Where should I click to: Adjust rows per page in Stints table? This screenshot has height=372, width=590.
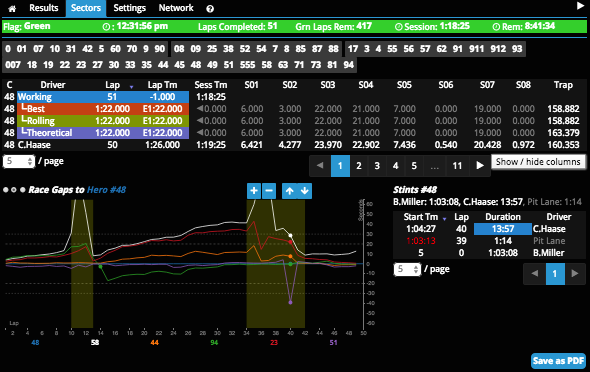coord(407,269)
